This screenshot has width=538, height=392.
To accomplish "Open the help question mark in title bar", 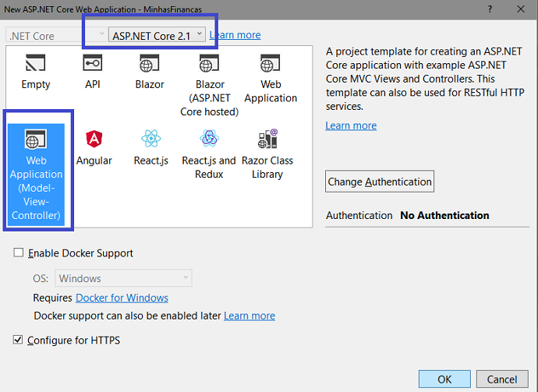I will [490, 9].
